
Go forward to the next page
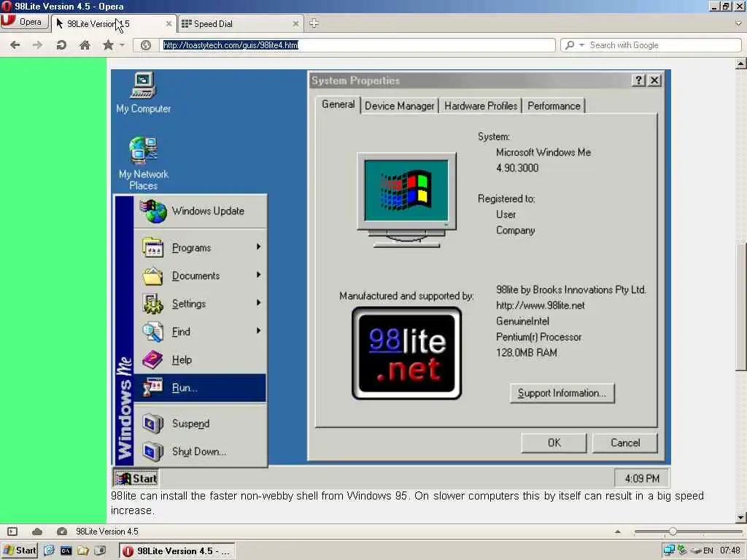(38, 45)
